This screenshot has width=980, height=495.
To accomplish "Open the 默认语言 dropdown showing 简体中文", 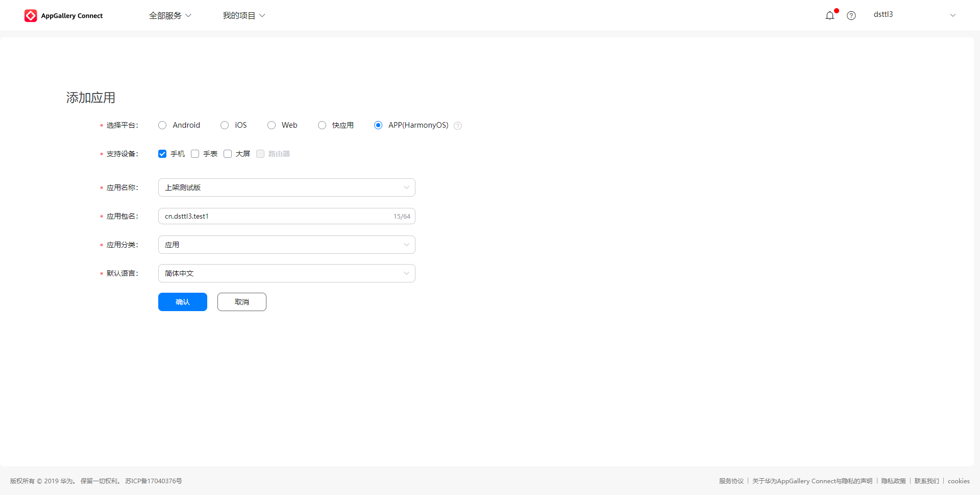I will 287,273.
